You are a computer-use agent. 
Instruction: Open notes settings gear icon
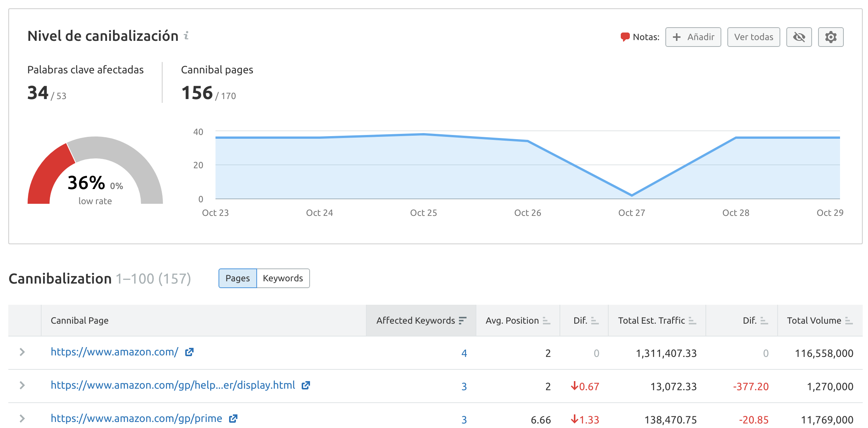pyautogui.click(x=830, y=37)
